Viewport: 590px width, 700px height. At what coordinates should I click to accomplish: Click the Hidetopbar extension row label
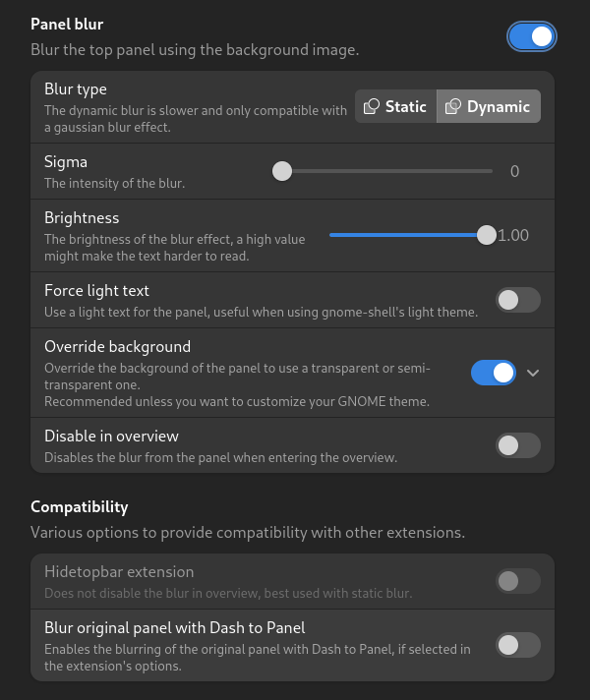119,572
